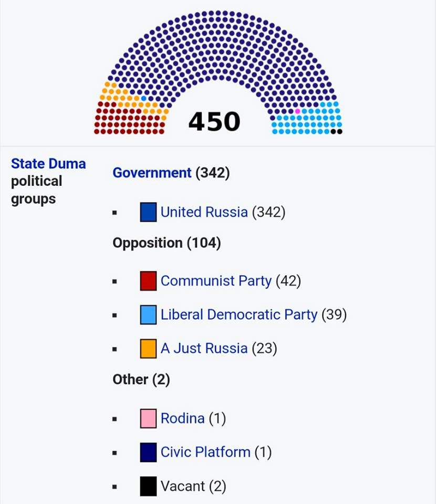Click the Vacant (2) legend label

[x=193, y=486]
